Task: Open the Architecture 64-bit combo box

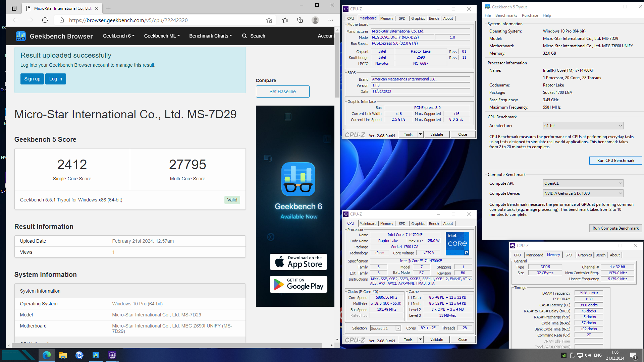Action: (x=583, y=126)
